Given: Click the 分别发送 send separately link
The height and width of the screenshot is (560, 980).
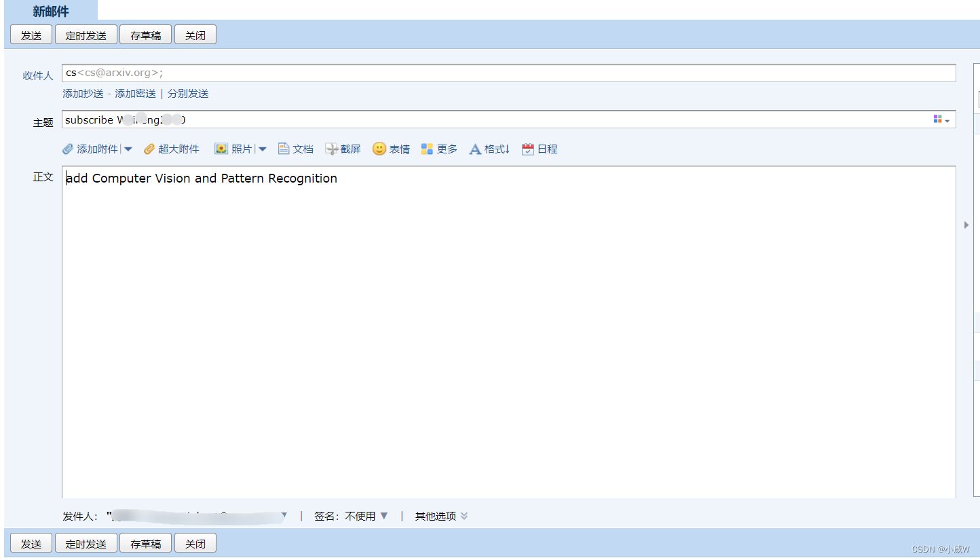Looking at the screenshot, I should click(188, 94).
